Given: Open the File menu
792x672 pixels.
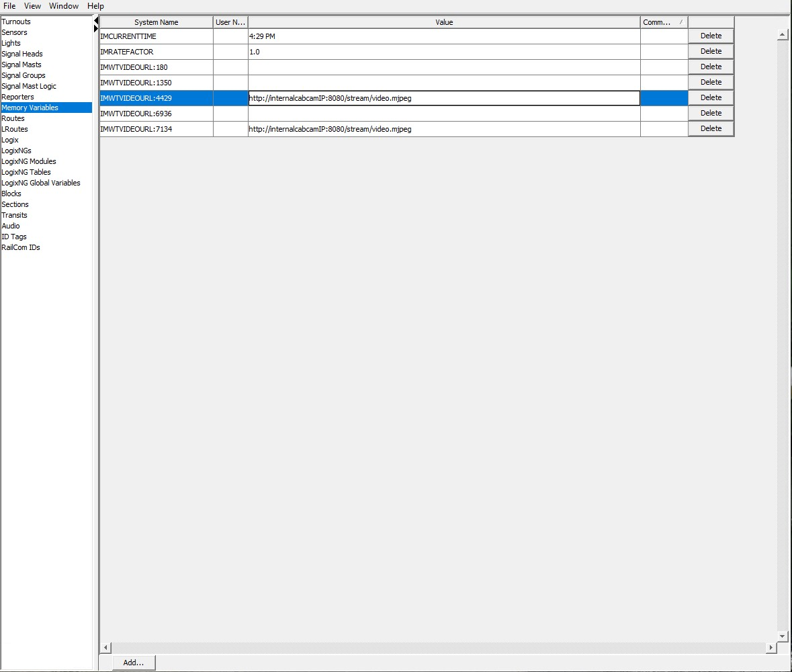Looking at the screenshot, I should [9, 5].
